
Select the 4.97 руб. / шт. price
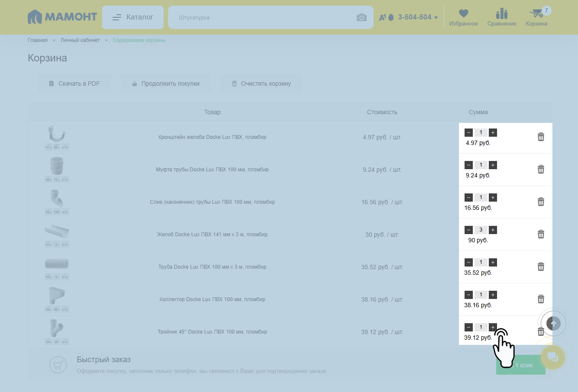pos(382,137)
